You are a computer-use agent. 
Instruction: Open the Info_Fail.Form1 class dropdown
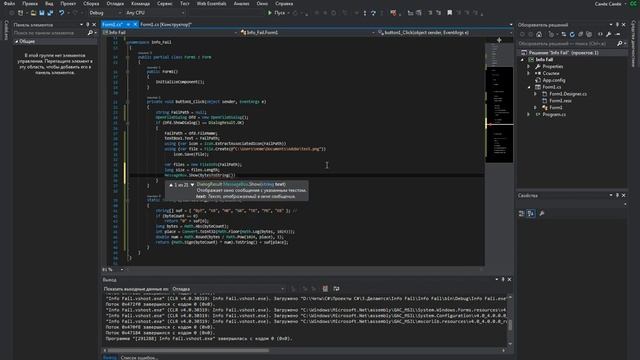pos(307,32)
